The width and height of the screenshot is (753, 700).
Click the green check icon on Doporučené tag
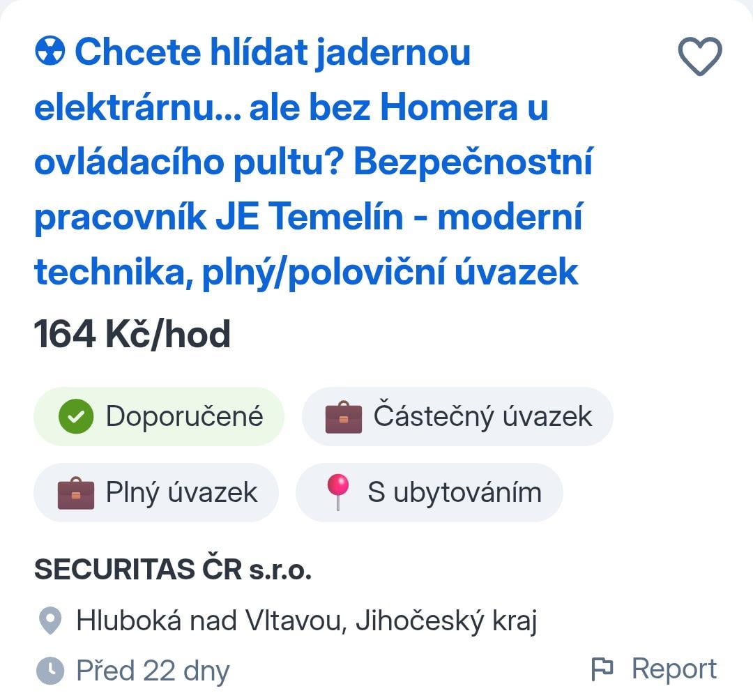coord(75,416)
